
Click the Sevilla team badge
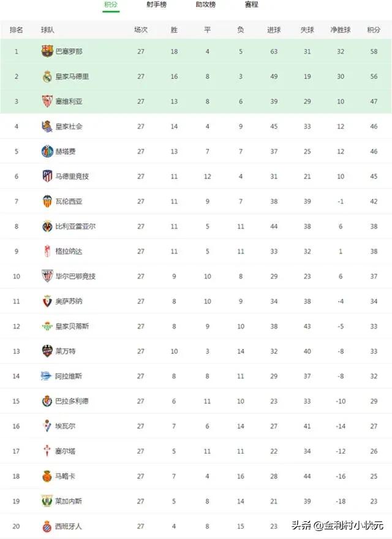point(47,101)
